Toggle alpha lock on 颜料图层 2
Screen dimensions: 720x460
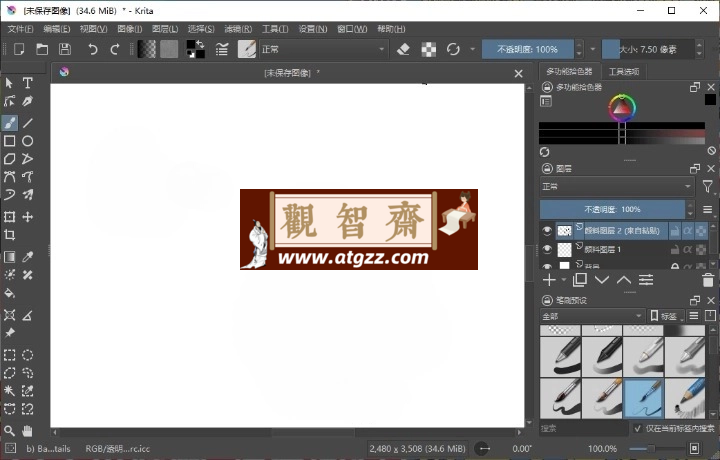click(687, 231)
